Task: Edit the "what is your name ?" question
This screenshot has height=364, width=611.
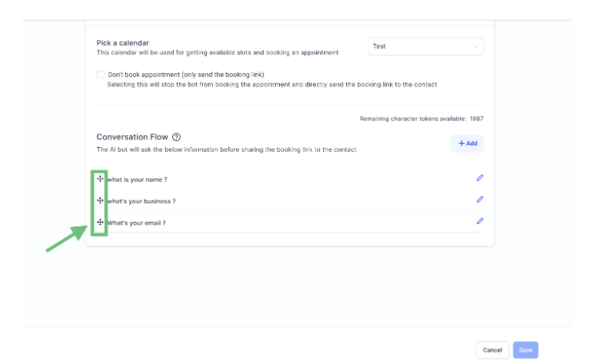Action: coord(480,178)
